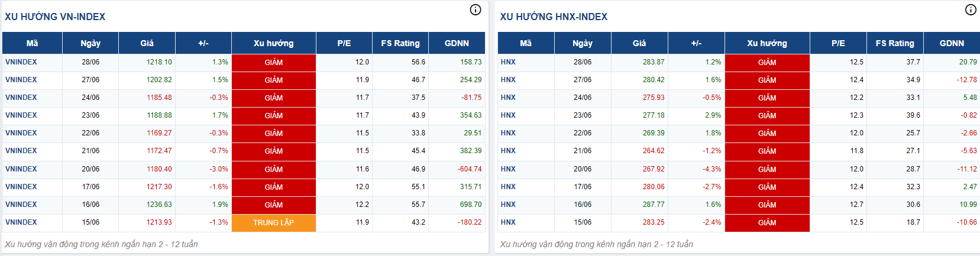Click red GIẢM cell for HNX 15/06
This screenshot has width=980, height=256.
pos(767,223)
